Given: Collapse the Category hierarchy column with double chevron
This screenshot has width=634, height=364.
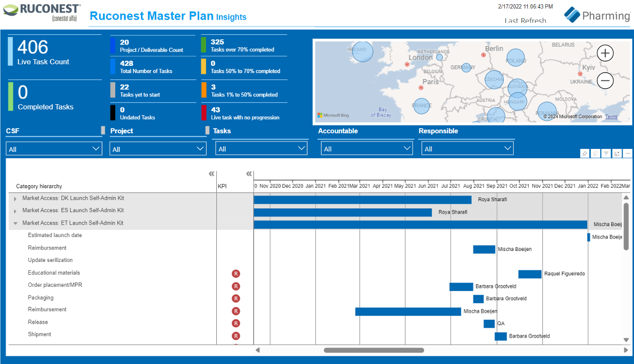Looking at the screenshot, I should (x=211, y=174).
